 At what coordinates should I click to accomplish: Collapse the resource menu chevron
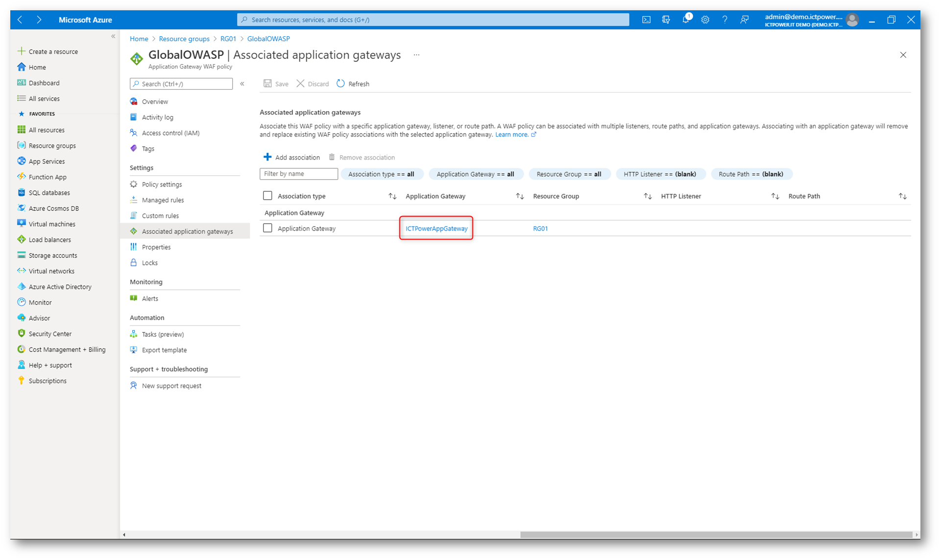coord(242,84)
